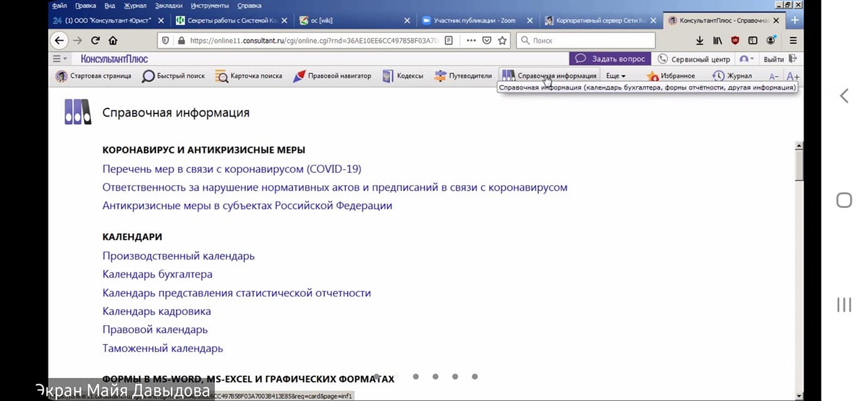Open the user profile dropdown near Выйти
This screenshot has height=401, width=868.
(747, 59)
